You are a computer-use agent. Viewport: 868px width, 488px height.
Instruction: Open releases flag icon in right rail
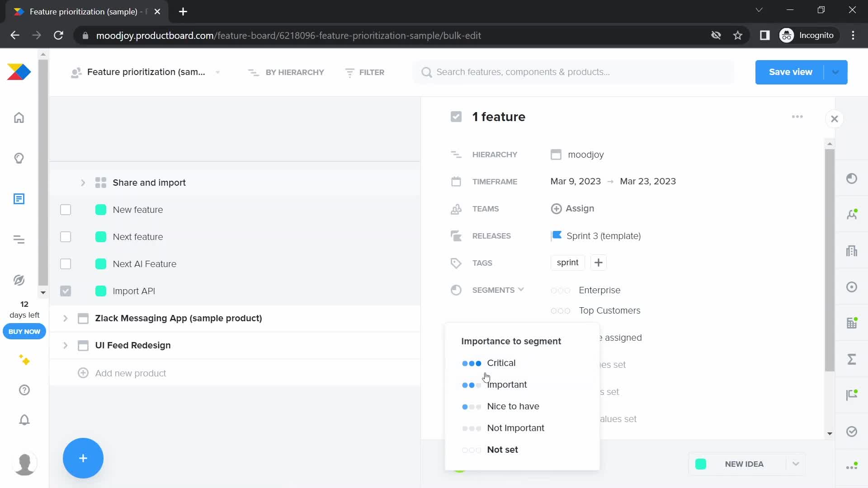pos(852,395)
